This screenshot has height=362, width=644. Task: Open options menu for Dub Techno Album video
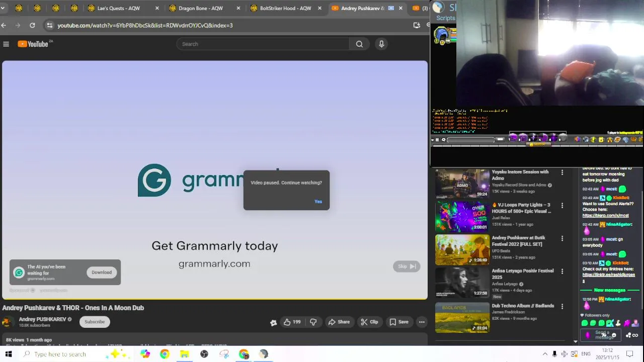562,306
